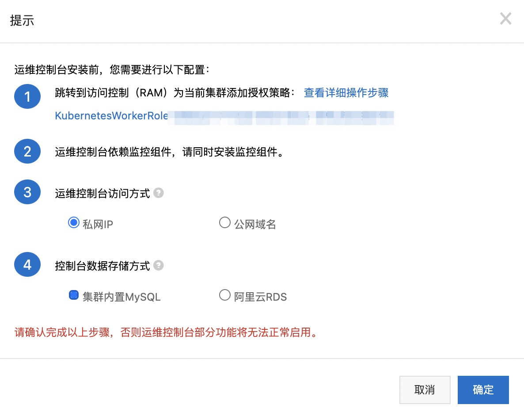This screenshot has width=524, height=420.
Task: Click the step 3 number badge
Action: pos(27,192)
